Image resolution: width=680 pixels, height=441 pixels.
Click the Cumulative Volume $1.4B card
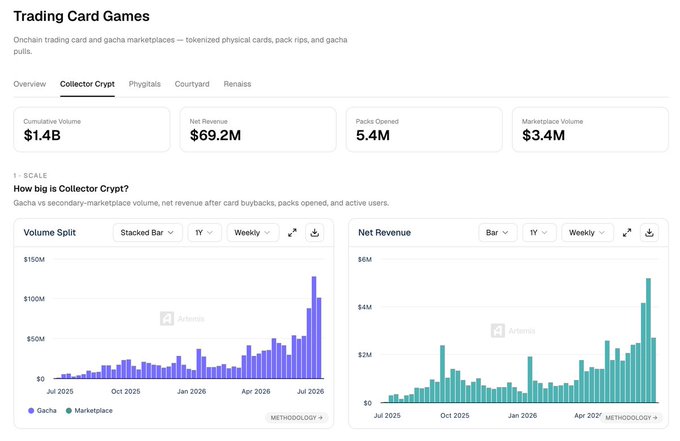[92, 130]
